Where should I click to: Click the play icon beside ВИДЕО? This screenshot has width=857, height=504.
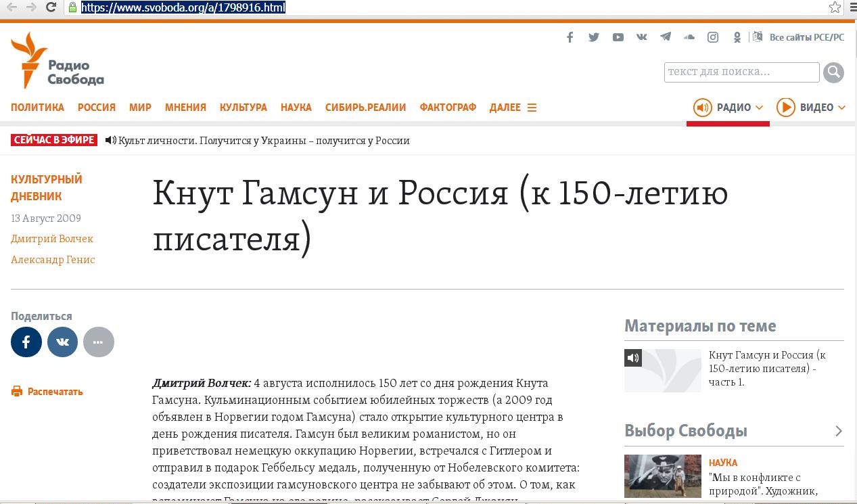(786, 108)
